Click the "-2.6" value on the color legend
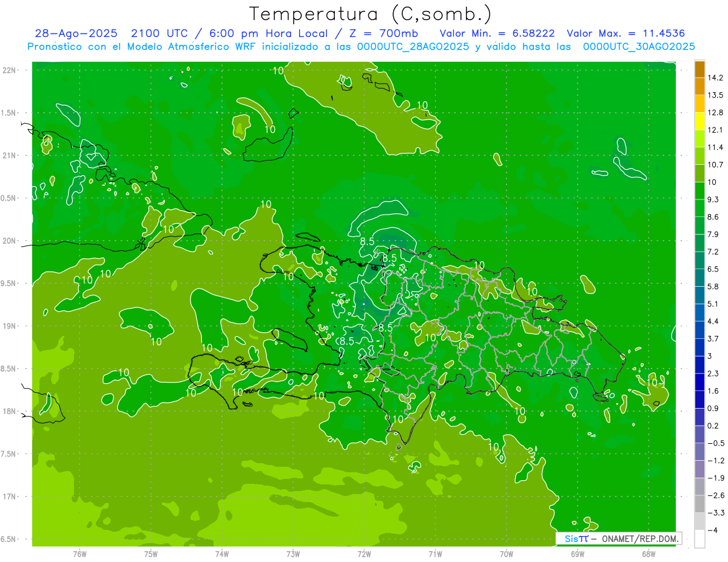The image size is (728, 562). tap(715, 495)
